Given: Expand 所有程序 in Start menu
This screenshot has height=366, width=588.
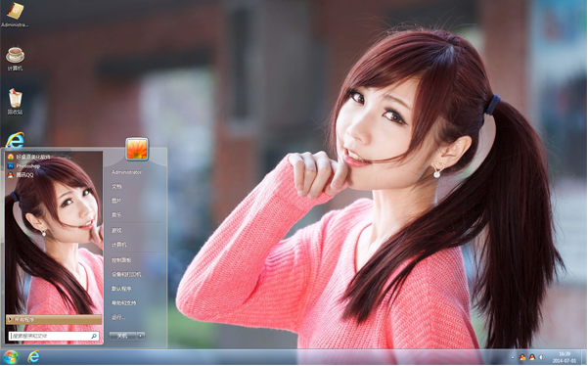Looking at the screenshot, I should click(54, 319).
